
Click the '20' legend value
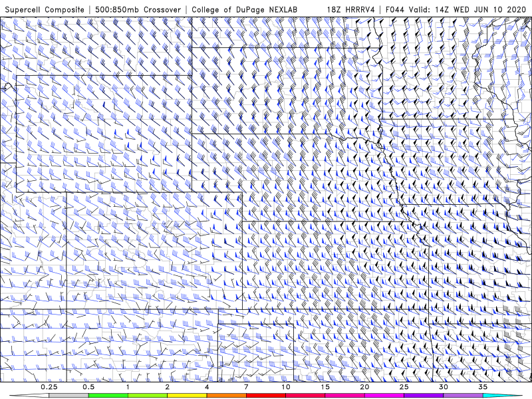click(364, 387)
